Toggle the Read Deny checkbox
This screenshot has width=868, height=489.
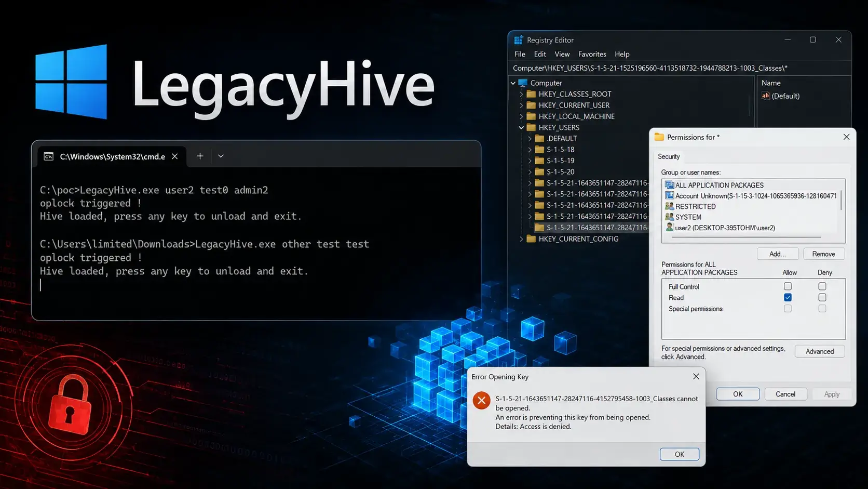point(822,297)
